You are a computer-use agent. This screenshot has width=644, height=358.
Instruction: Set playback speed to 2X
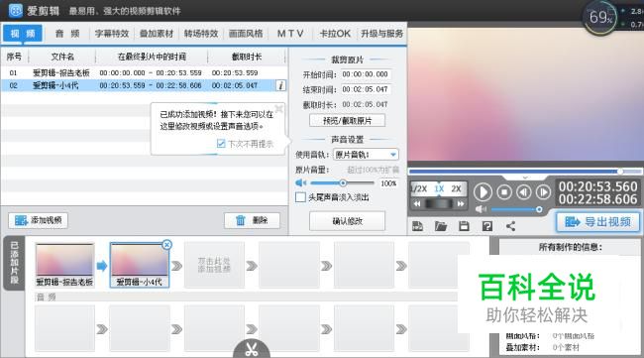457,189
